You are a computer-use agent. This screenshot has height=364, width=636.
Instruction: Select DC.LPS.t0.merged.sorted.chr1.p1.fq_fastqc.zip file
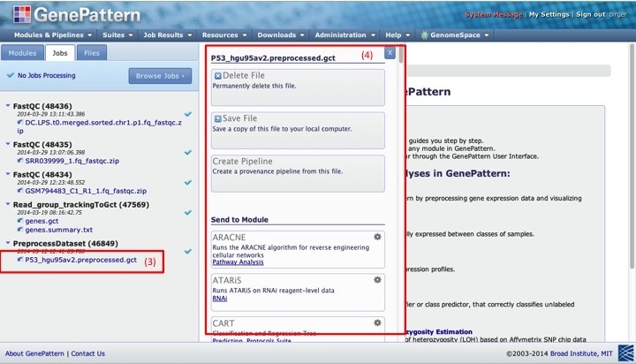tap(99, 126)
